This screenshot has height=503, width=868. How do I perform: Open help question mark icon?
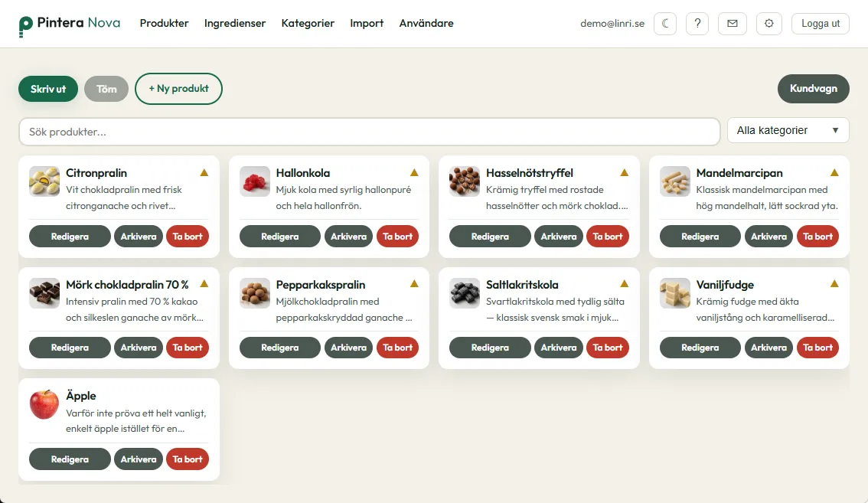coord(697,24)
